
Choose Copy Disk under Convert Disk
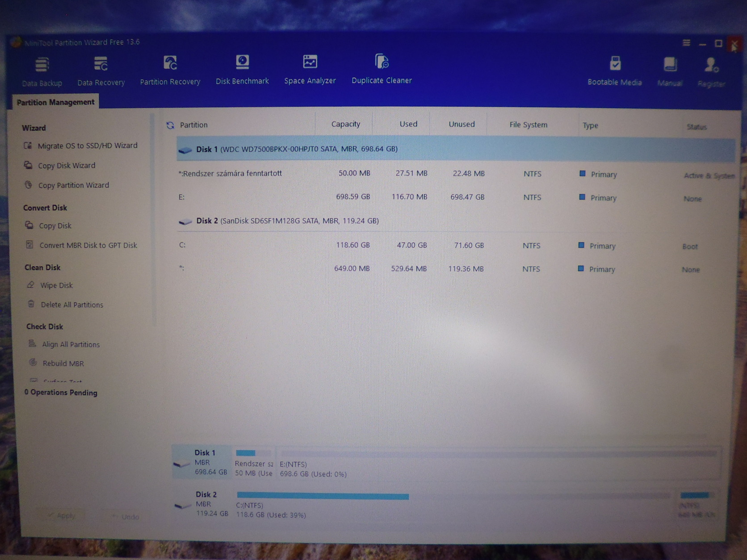point(55,226)
